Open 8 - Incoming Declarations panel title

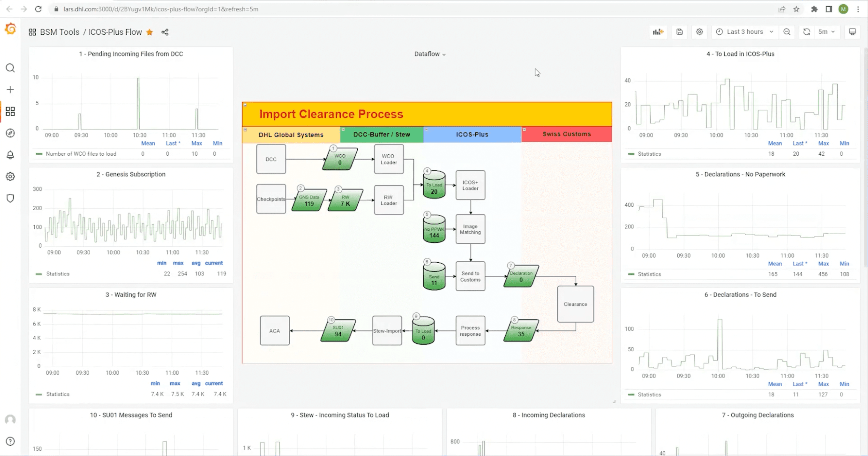549,415
